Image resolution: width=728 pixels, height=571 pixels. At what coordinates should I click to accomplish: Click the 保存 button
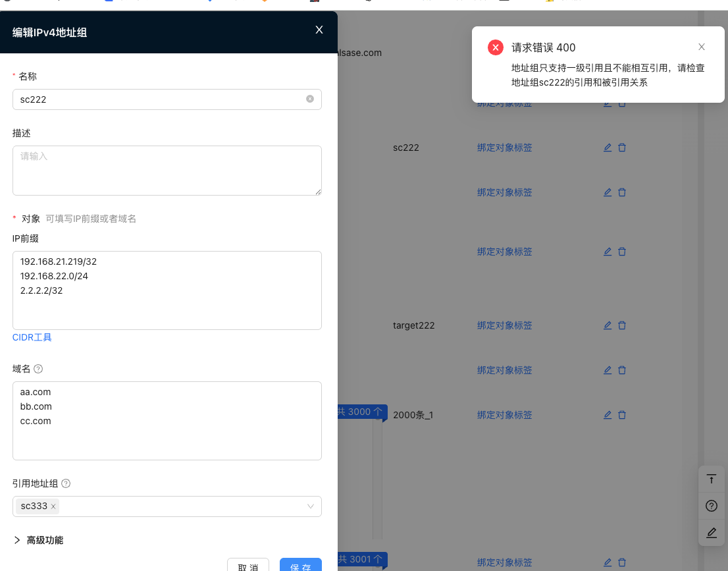click(x=300, y=565)
